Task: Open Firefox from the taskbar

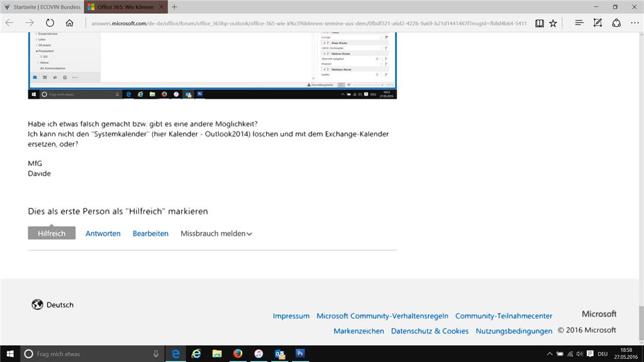Action: pyautogui.click(x=238, y=354)
